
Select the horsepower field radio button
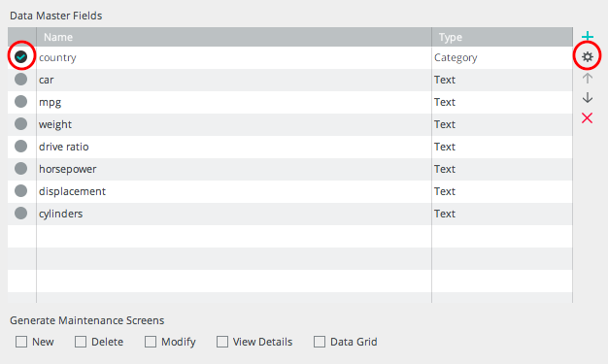[21, 169]
